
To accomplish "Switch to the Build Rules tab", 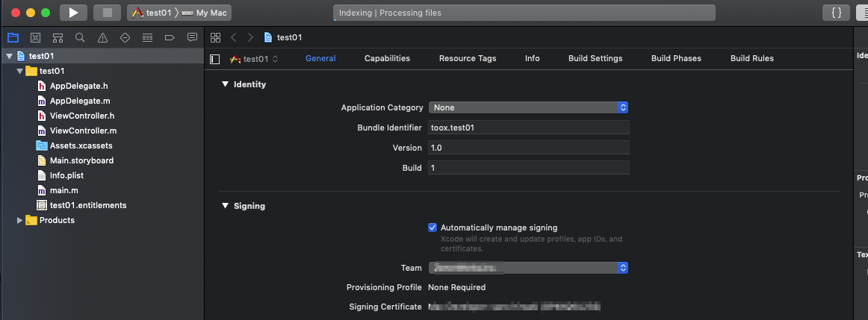I will (x=752, y=59).
